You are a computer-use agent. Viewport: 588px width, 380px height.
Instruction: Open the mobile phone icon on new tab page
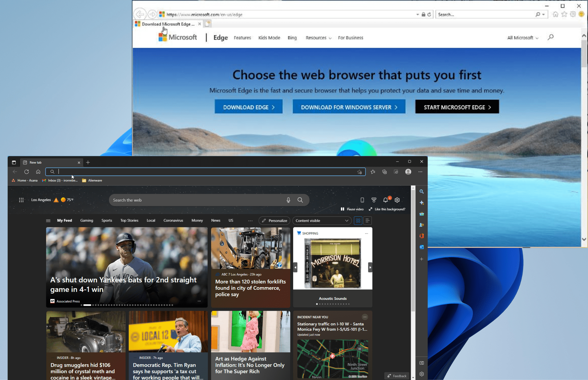pyautogui.click(x=362, y=200)
